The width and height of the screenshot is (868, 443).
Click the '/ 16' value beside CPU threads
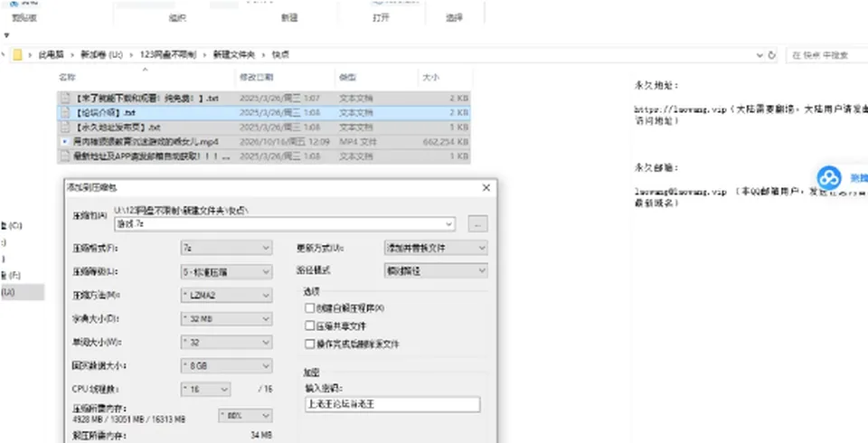265,390
